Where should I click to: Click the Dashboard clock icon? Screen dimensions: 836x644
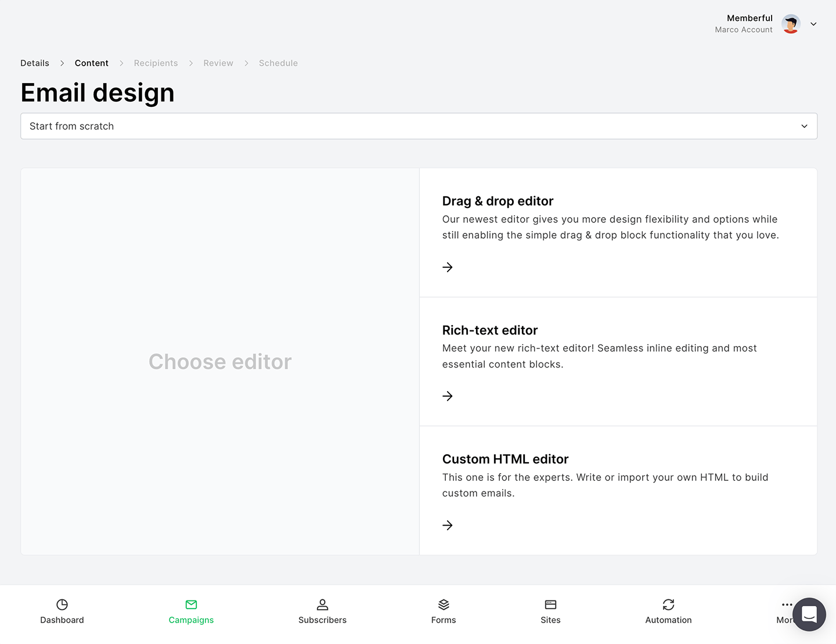[62, 605]
